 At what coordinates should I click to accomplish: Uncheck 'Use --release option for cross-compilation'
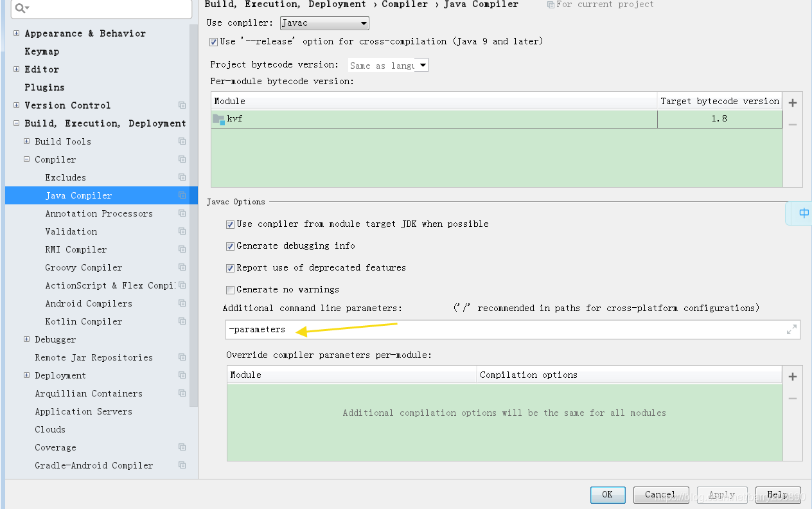point(212,40)
